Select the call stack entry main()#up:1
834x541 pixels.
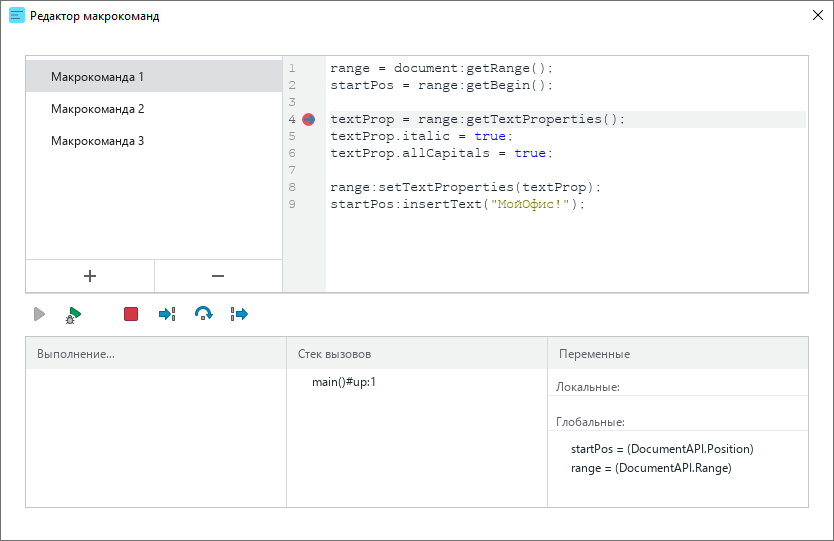[344, 382]
